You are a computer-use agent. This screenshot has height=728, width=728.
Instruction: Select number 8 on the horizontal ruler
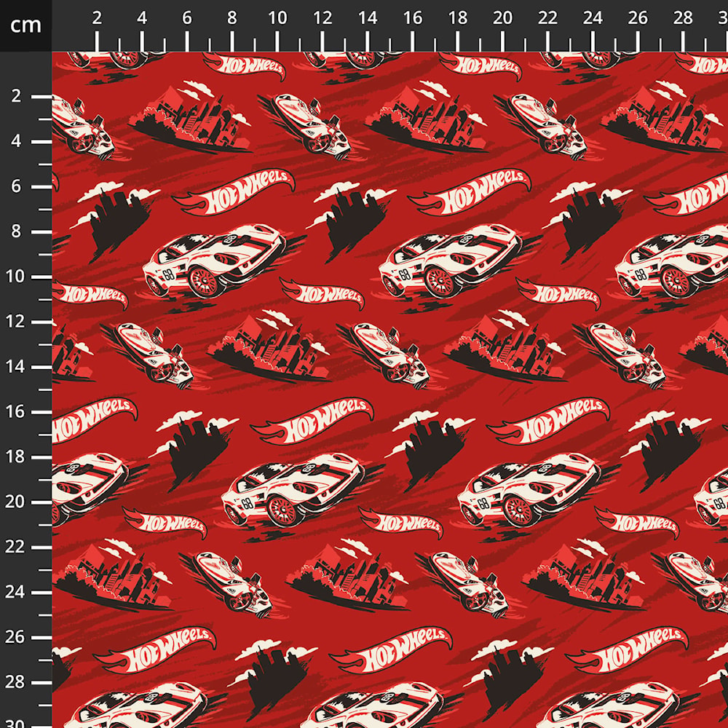[x=232, y=18]
